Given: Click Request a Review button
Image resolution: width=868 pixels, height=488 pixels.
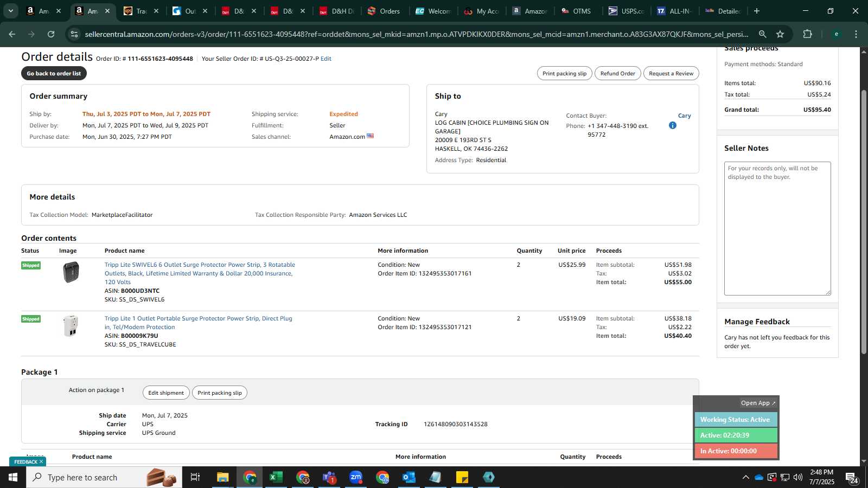Looking at the screenshot, I should click(x=671, y=73).
